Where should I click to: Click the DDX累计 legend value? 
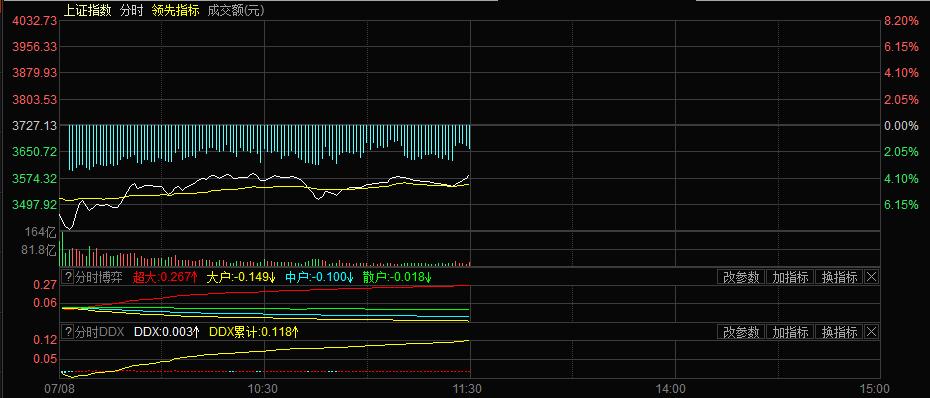(x=254, y=332)
